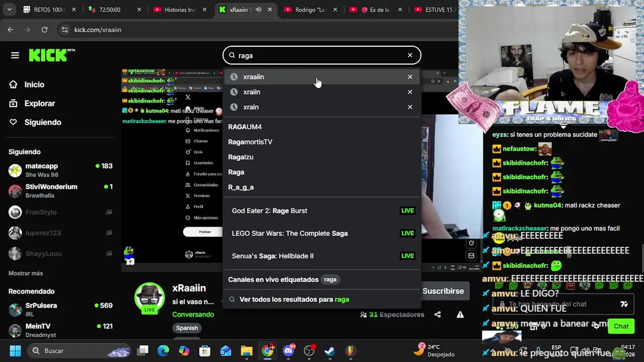
Task: Open Task View on taskbar
Action: [143, 350]
